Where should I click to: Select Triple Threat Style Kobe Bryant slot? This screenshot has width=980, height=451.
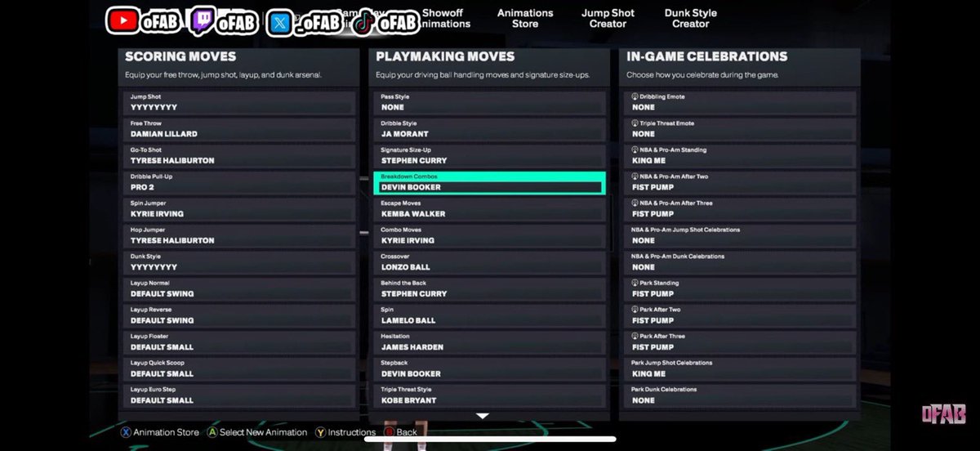point(490,395)
